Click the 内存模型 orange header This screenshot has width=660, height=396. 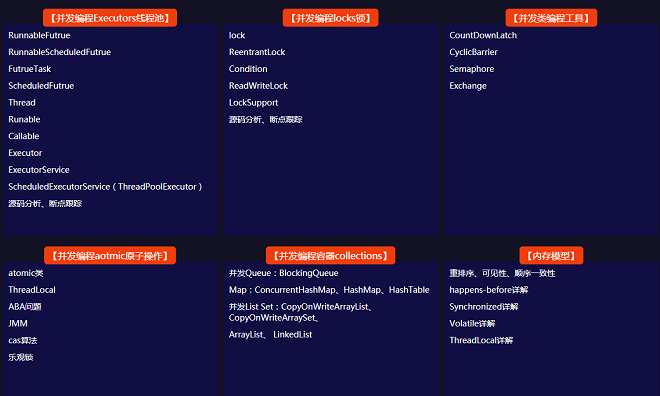[x=551, y=255]
